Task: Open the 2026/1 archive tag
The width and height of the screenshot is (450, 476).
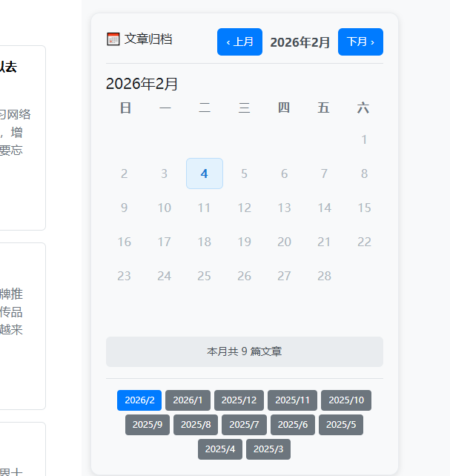Action: point(188,400)
